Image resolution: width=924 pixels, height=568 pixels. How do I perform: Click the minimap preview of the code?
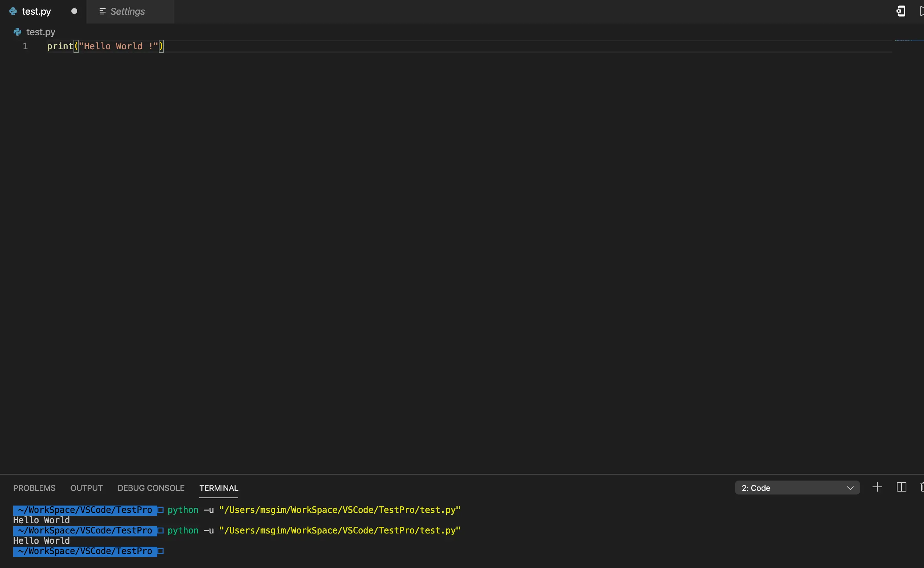[x=904, y=40]
